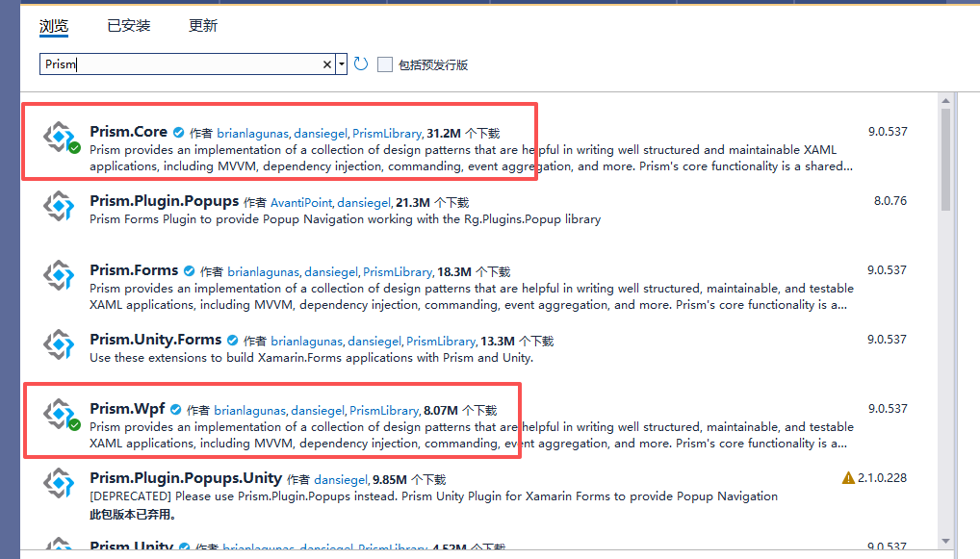
Task: Open the Prism.Forms package title
Action: [134, 270]
